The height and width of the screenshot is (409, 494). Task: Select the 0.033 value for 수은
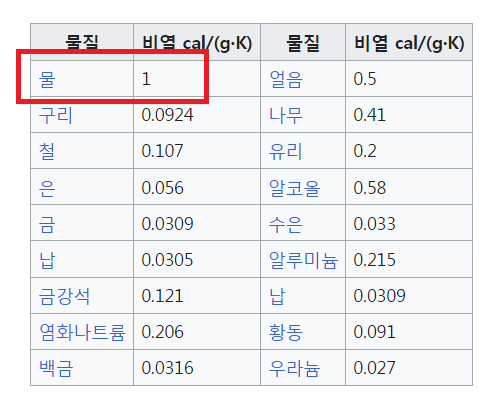(374, 224)
